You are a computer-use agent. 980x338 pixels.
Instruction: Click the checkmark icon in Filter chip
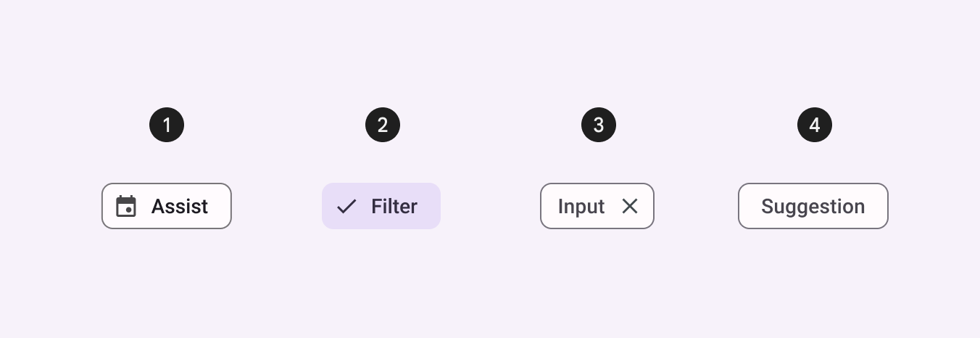click(x=346, y=206)
